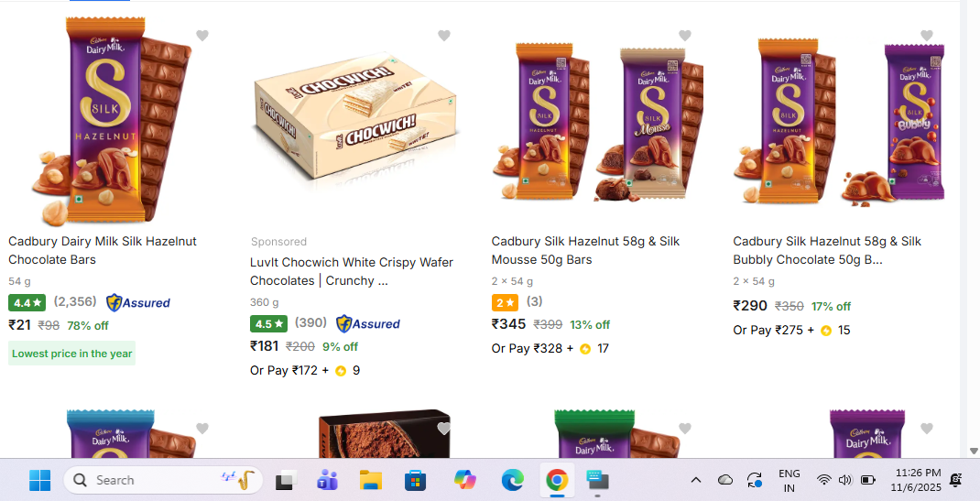Open LuvIt Chocwich White Crispy Wafer title

point(352,271)
